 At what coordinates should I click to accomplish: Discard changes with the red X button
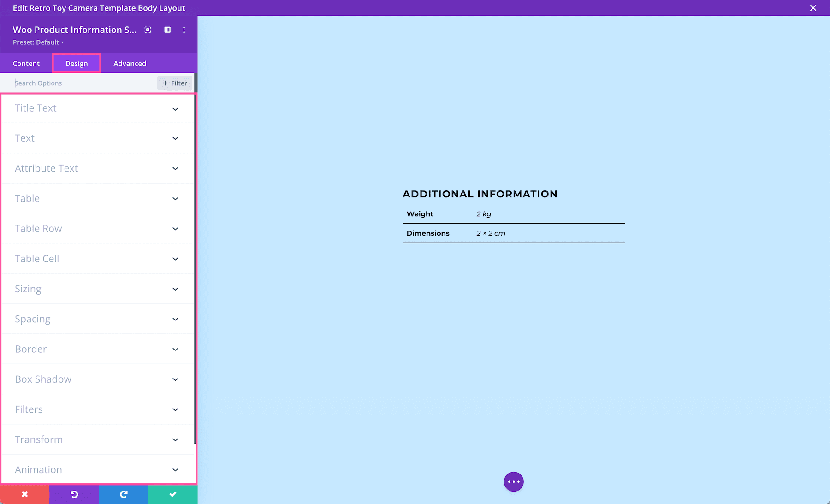point(25,494)
